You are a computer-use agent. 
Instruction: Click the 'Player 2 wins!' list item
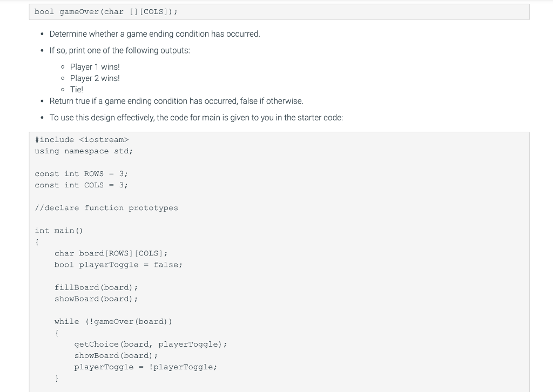coord(95,78)
